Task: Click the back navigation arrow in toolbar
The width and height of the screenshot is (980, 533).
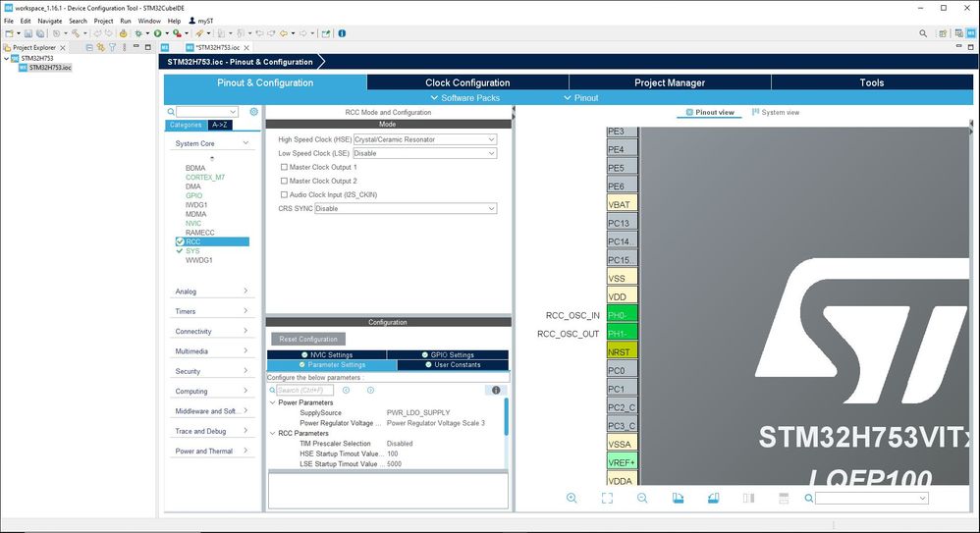Action: tap(283, 33)
